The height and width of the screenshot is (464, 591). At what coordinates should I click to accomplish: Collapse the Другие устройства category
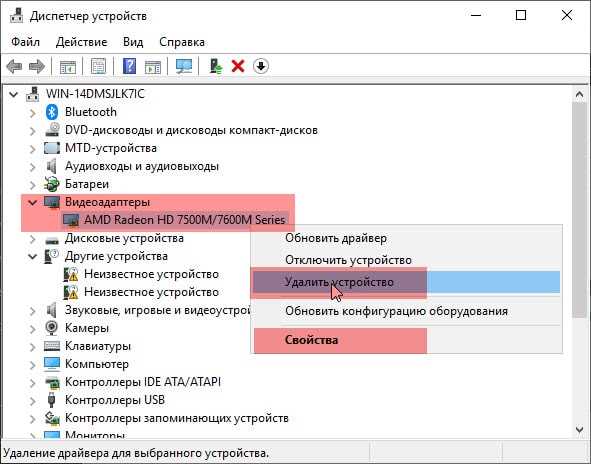click(33, 257)
